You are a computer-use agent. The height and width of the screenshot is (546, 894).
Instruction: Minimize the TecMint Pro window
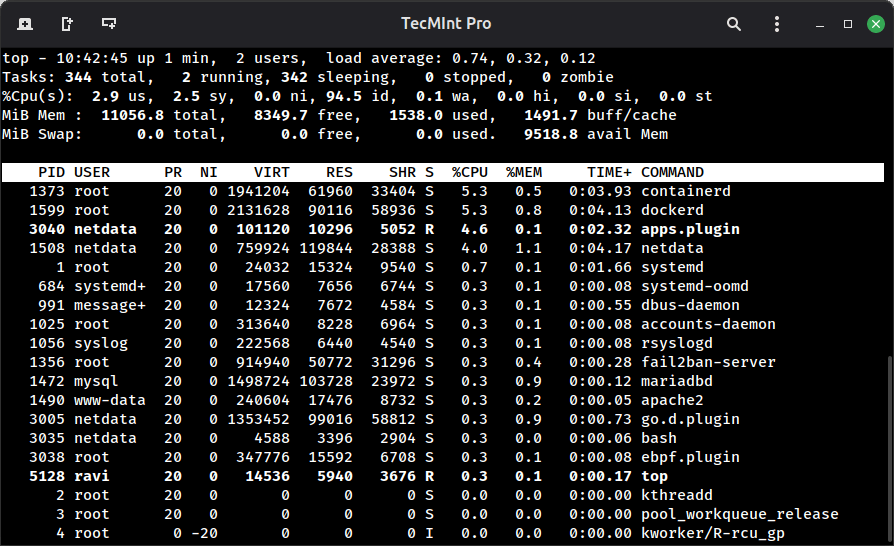pyautogui.click(x=821, y=24)
